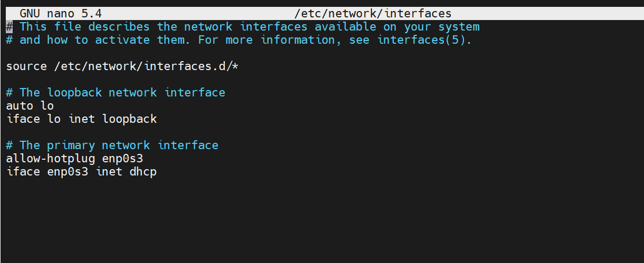The width and height of the screenshot is (644, 263).
Task: Click the /etc/network/interfaces filename in title bar
Action: [x=373, y=14]
